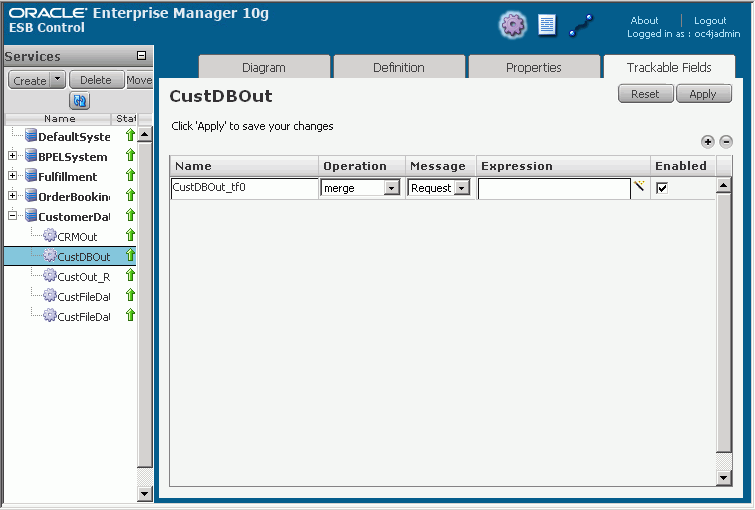The height and width of the screenshot is (510, 755).
Task: Refresh the services tree
Action: pyautogui.click(x=79, y=101)
